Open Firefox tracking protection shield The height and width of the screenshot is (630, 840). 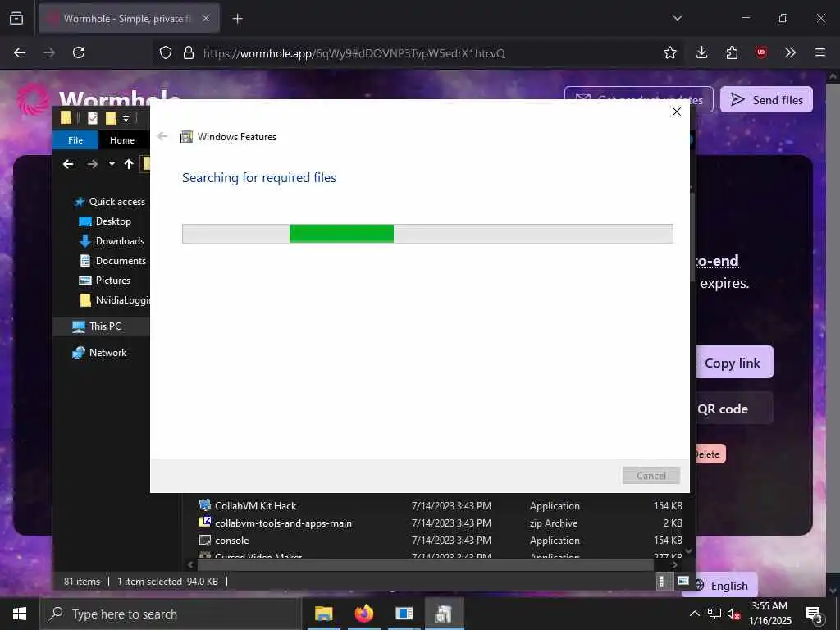(166, 52)
